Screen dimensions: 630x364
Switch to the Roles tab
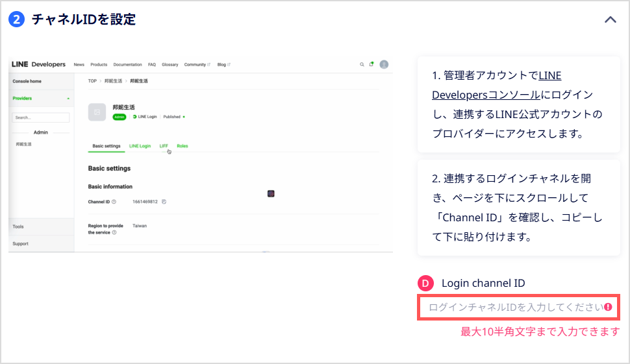point(183,146)
